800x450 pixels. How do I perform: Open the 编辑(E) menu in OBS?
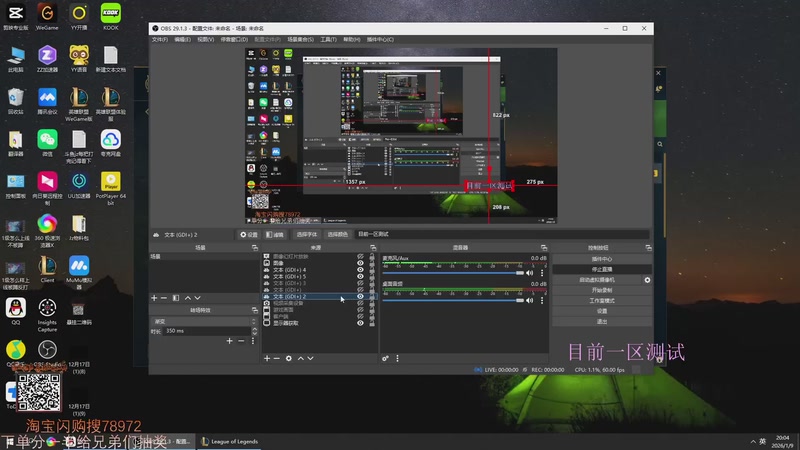pyautogui.click(x=182, y=39)
